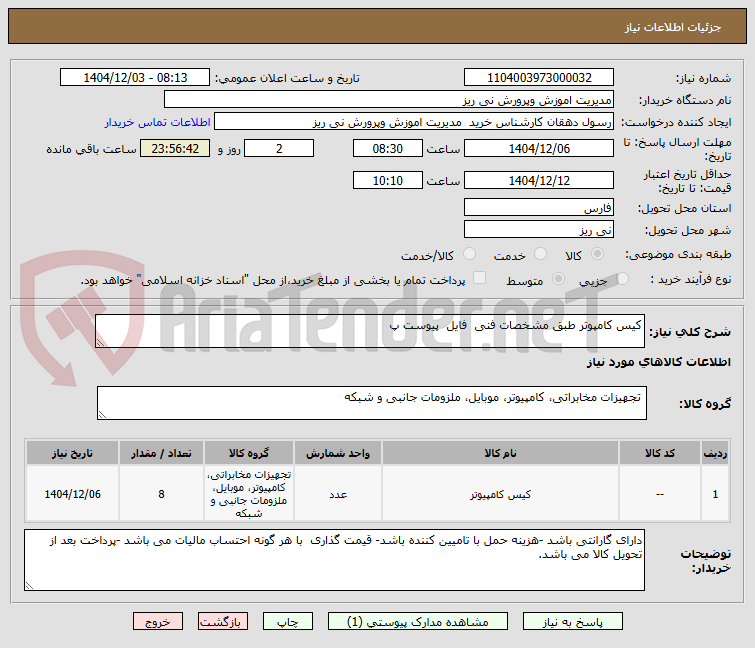This screenshot has width=755, height=648.
Task: Click the اطلاعات کالاهای مورد نیاز heading
Action: click(x=658, y=362)
